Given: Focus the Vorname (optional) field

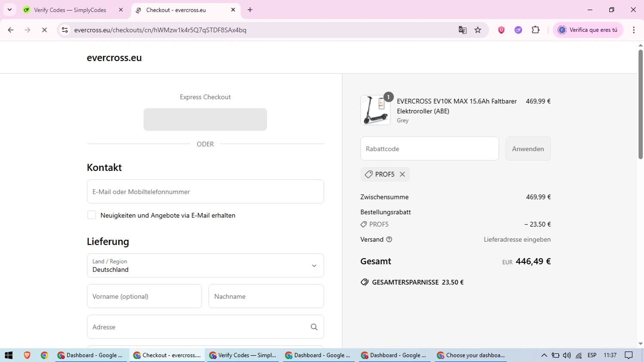Looking at the screenshot, I should tap(144, 296).
